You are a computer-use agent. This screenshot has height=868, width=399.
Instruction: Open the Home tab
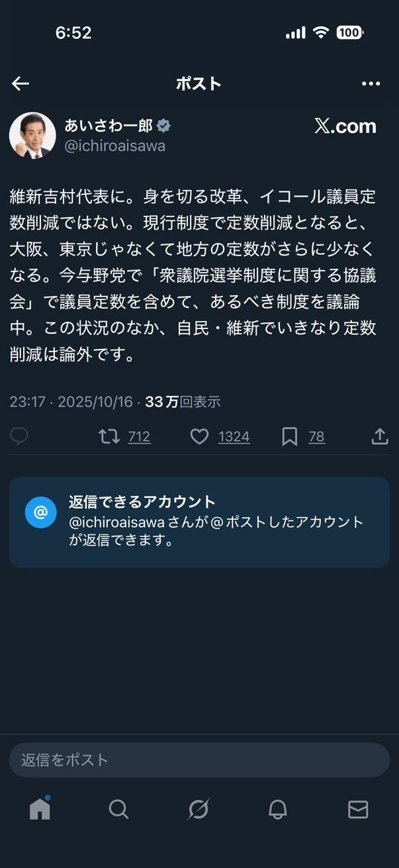40,808
